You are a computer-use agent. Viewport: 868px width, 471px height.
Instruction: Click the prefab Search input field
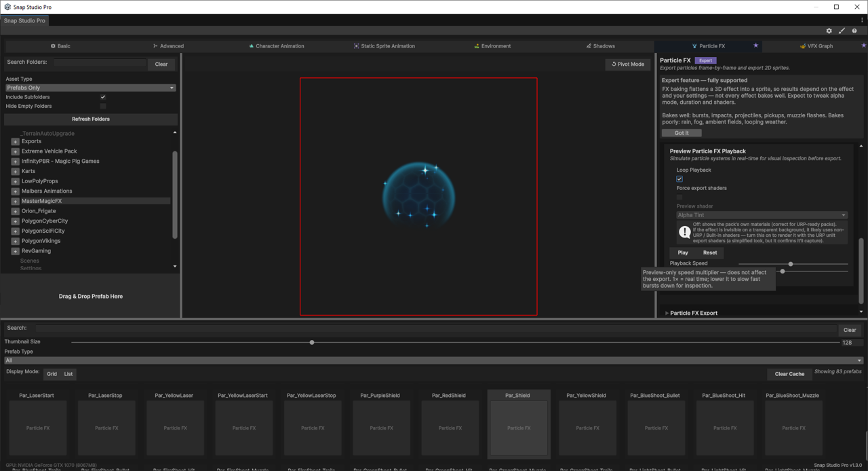436,328
